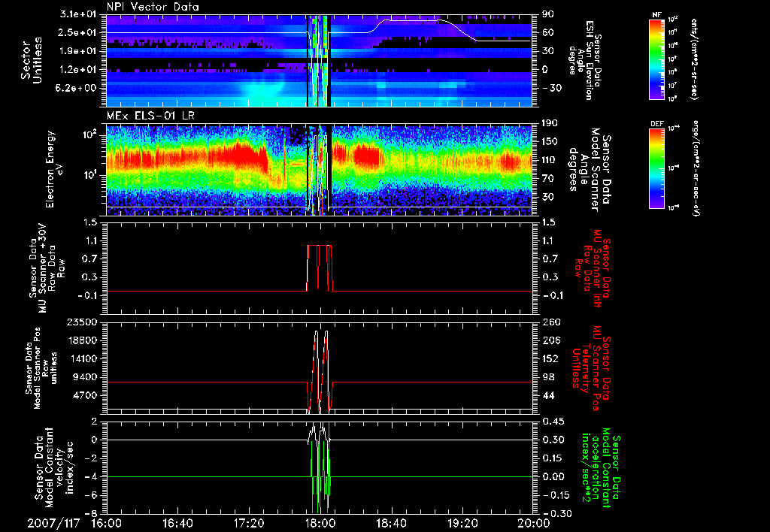
Task: Click the 'Electron Energy eV' axis label
Action: tap(56, 169)
